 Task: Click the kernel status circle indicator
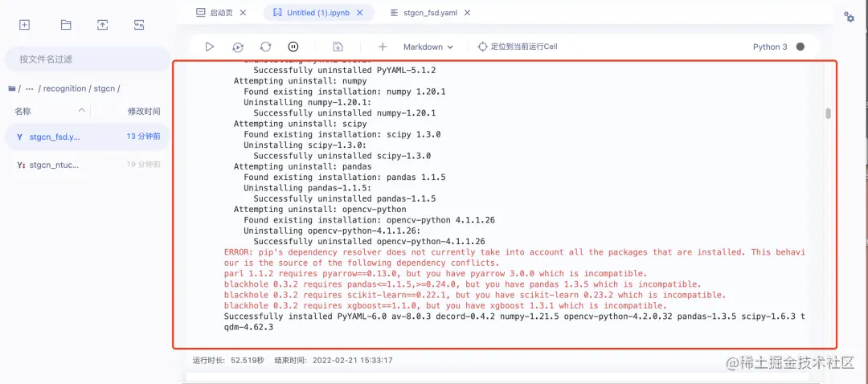800,47
